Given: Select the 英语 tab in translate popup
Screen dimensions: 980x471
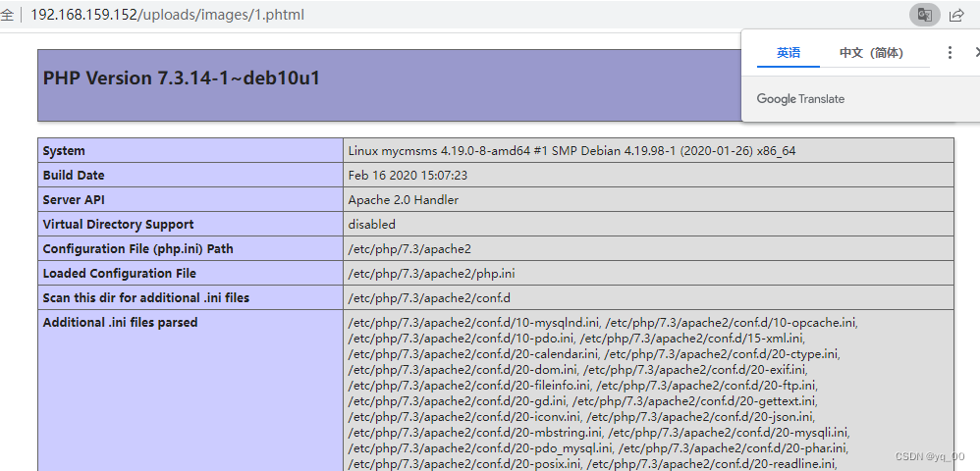Looking at the screenshot, I should point(789,53).
